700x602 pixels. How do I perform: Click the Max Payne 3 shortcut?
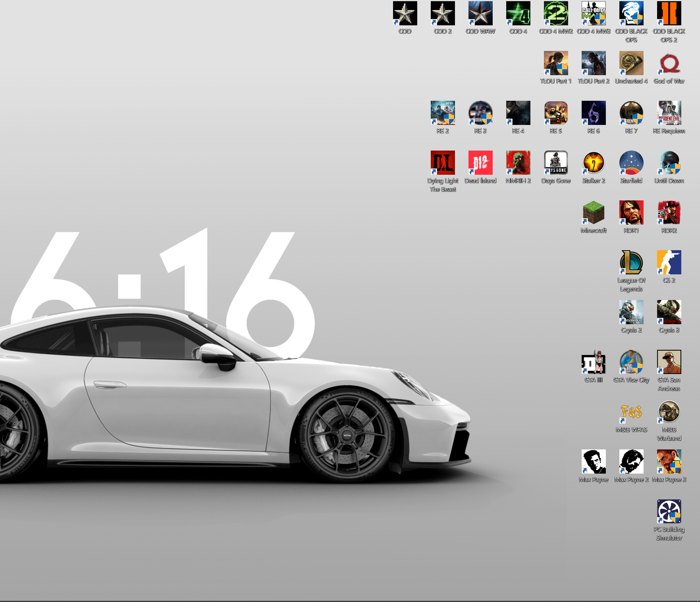[x=669, y=462]
